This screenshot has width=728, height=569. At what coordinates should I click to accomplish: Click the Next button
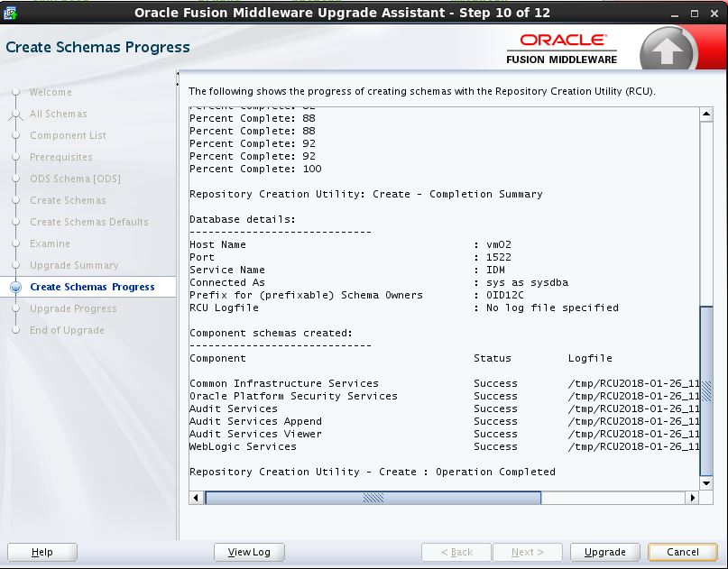528,552
